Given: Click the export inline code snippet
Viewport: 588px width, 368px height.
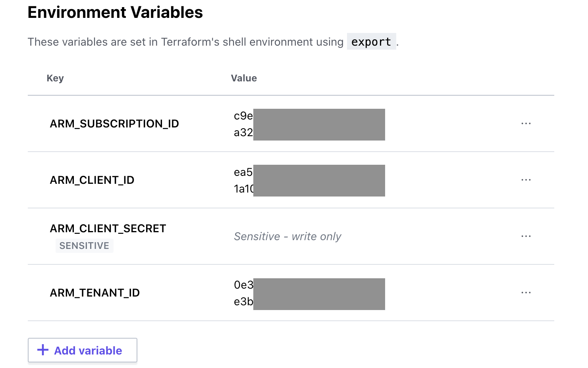Looking at the screenshot, I should (371, 41).
